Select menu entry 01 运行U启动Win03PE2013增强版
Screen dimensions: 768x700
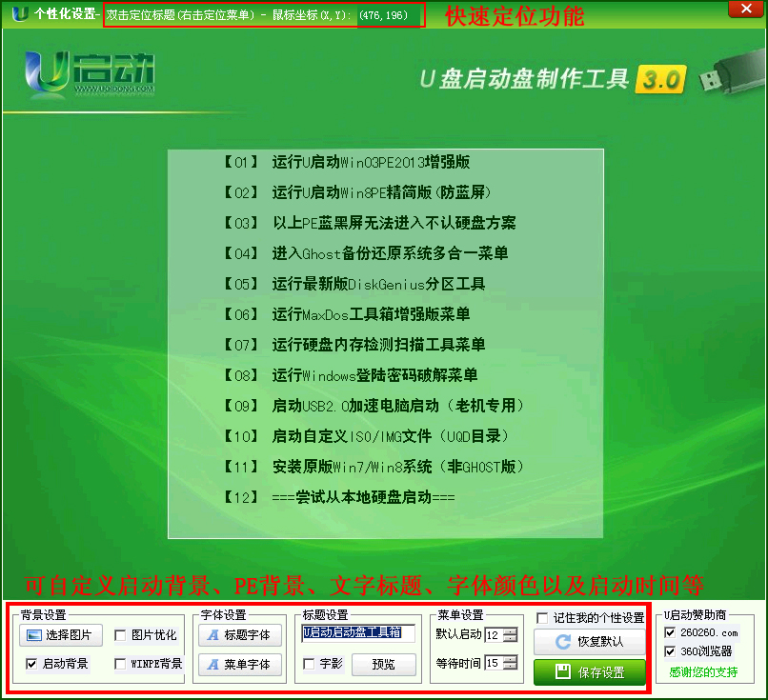(347, 162)
